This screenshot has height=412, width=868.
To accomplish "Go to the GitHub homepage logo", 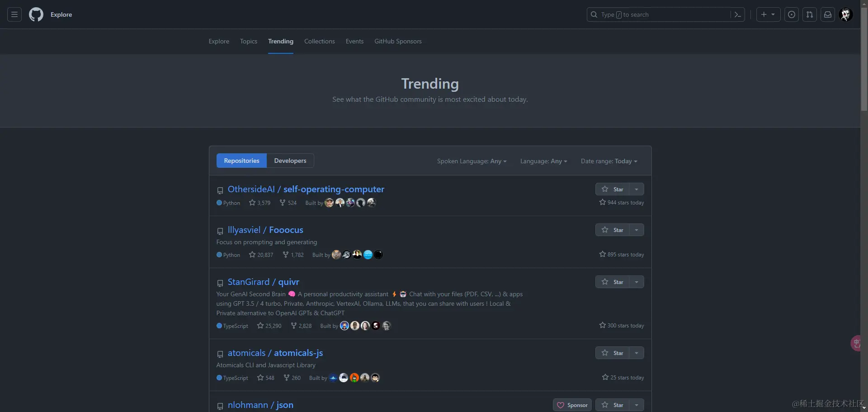I will 36,14.
